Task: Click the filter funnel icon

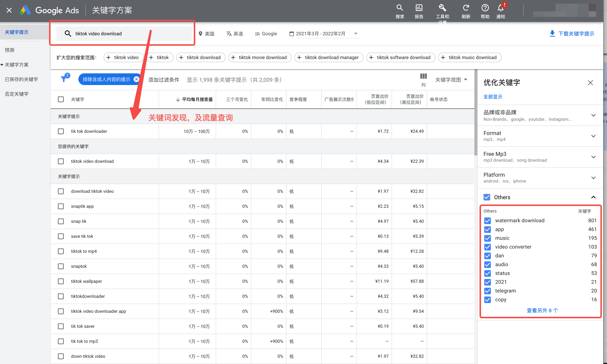Action: coord(64,78)
